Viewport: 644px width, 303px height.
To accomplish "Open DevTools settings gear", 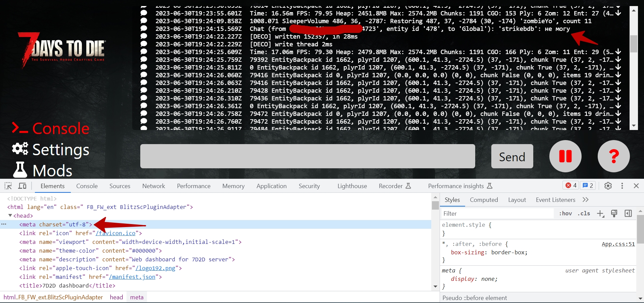I will pos(608,186).
